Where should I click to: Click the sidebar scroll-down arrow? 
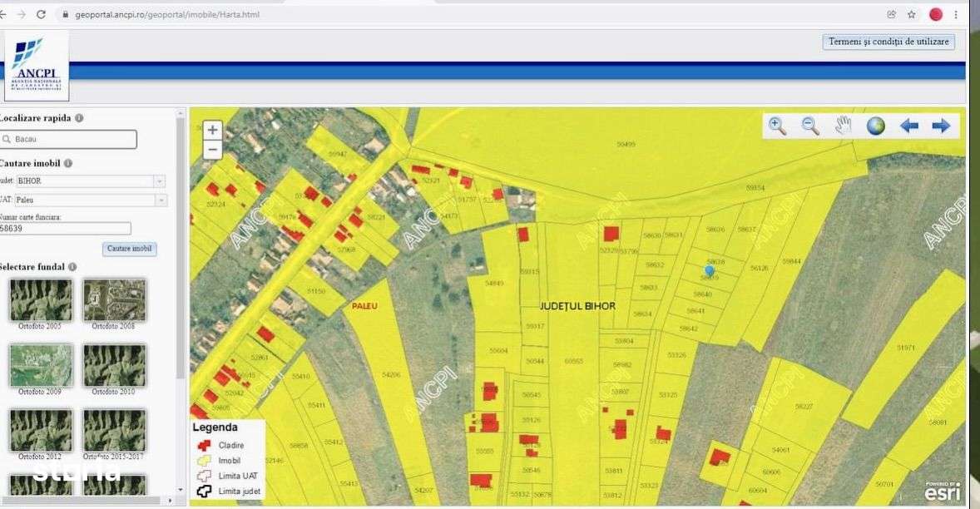tap(181, 490)
